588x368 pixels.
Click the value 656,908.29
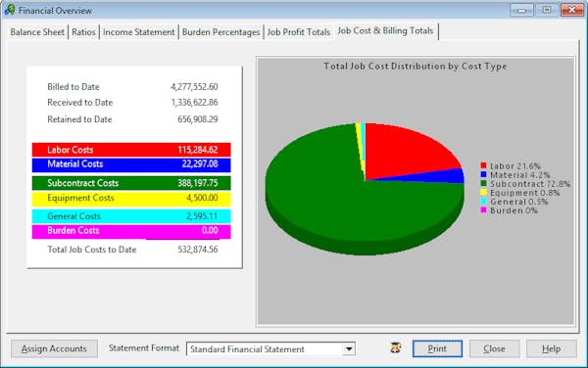[x=198, y=119]
